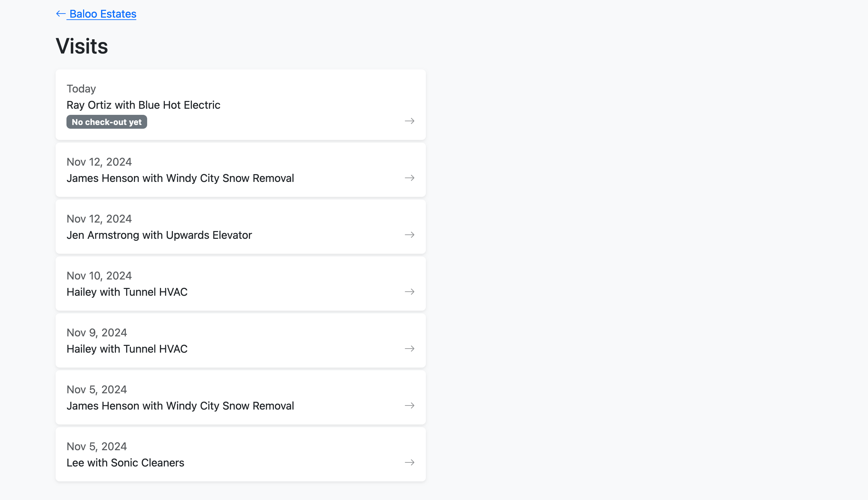Click the "No check-out yet" badge
The image size is (868, 500).
106,122
